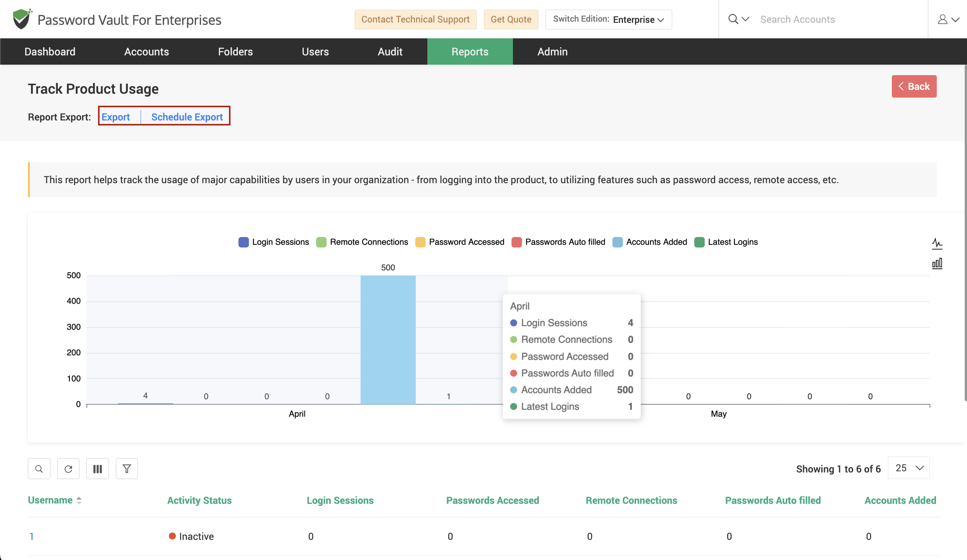Click Contact Technical Support button
Viewport: 967px width, 560px height.
coord(415,19)
